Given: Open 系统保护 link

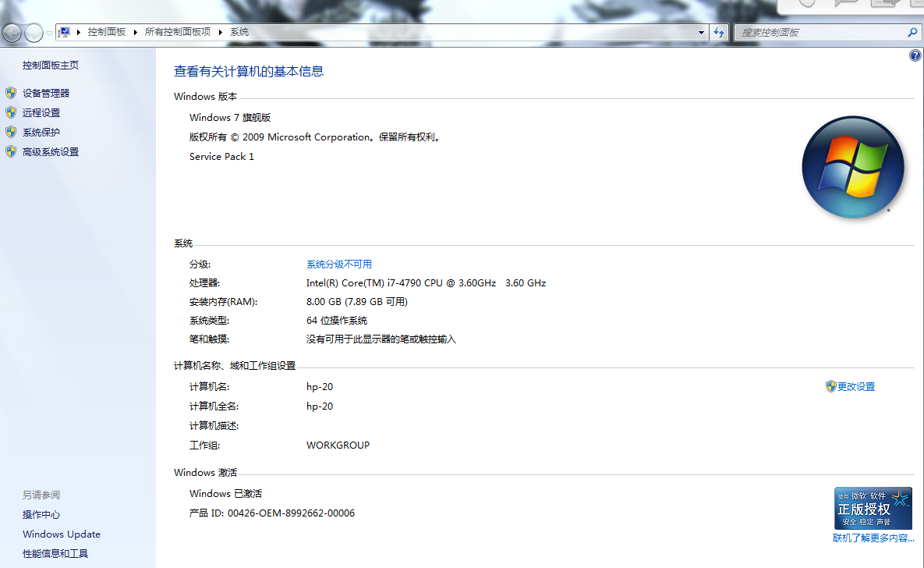Looking at the screenshot, I should [x=41, y=132].
